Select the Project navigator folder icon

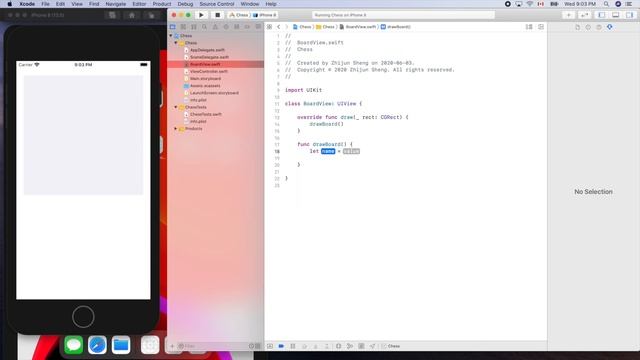[x=173, y=27]
